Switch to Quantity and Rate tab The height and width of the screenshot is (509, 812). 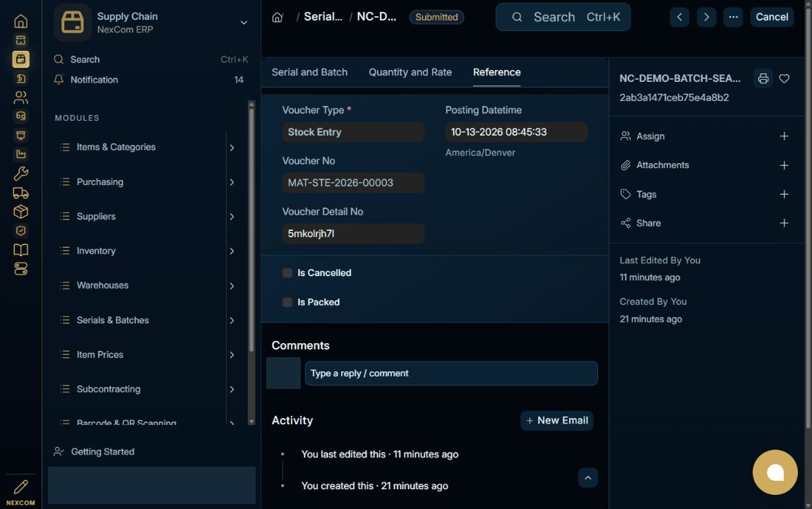click(x=410, y=72)
